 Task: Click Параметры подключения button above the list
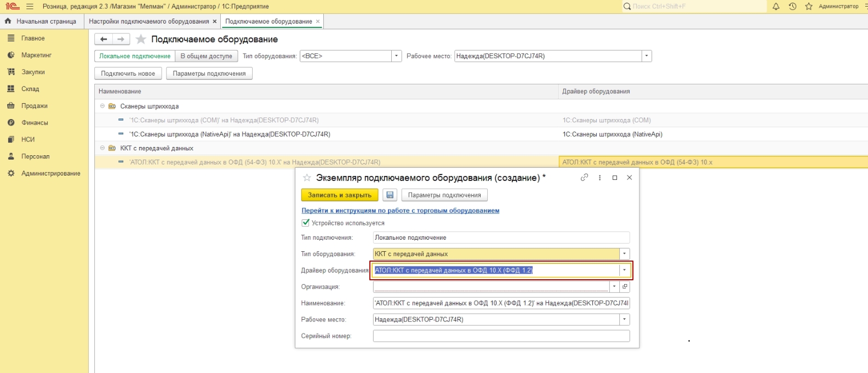[x=209, y=74]
